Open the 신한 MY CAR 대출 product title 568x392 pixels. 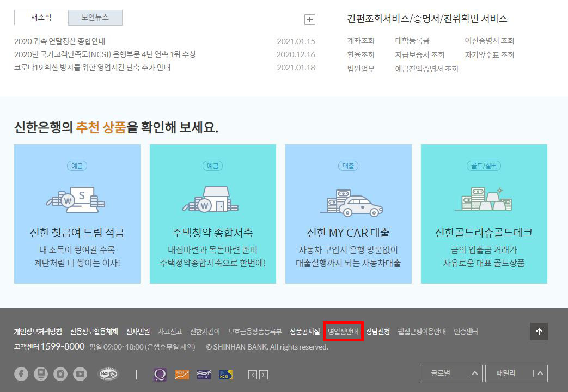(x=349, y=232)
